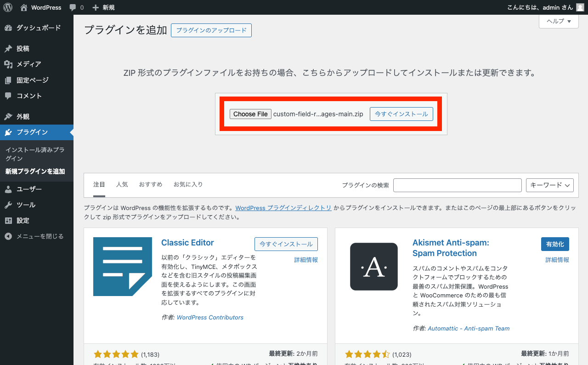Open the comments bubble in admin bar

(x=73, y=8)
